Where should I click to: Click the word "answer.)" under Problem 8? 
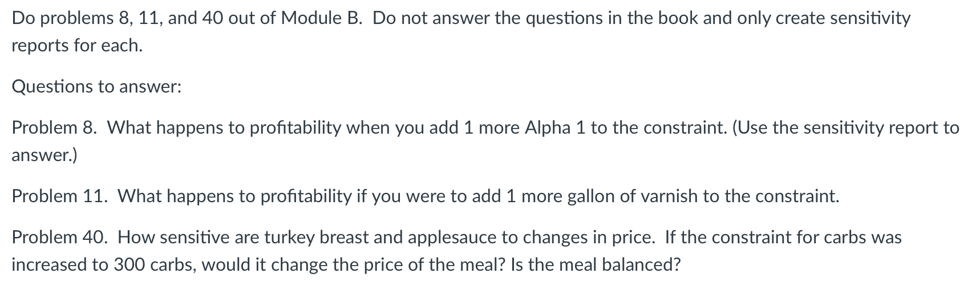[x=44, y=155]
